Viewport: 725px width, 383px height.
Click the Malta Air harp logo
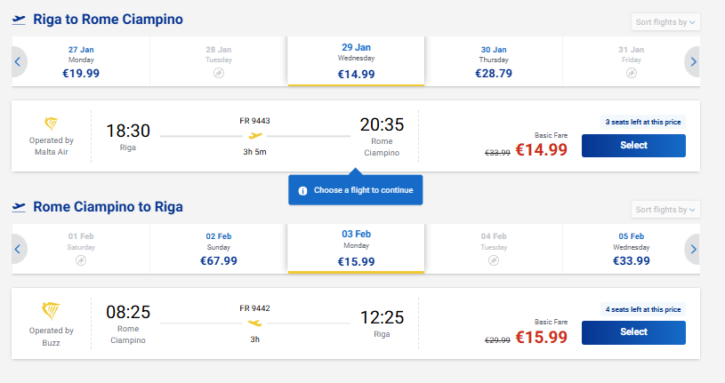[51, 124]
